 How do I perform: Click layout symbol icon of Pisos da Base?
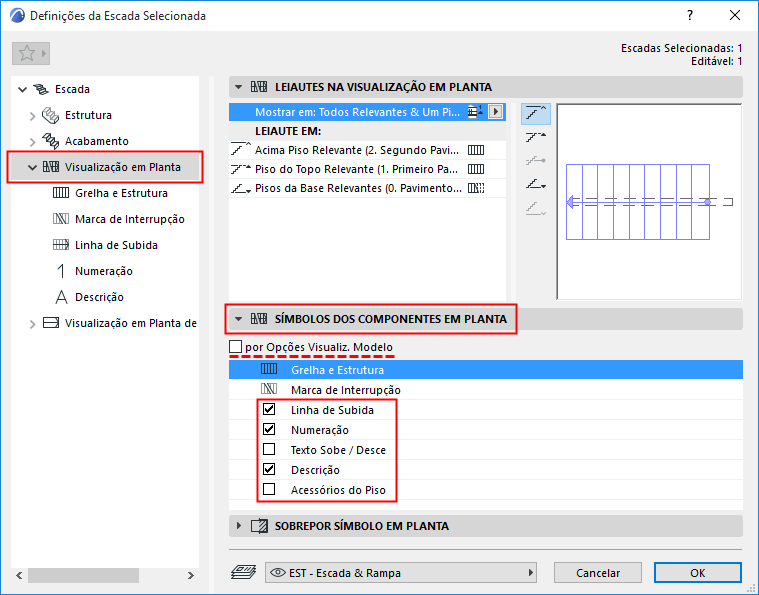point(476,188)
